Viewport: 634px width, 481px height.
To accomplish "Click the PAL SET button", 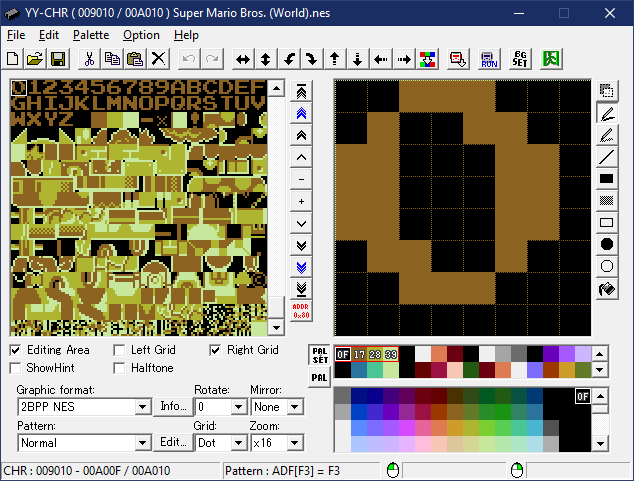I will click(x=319, y=355).
